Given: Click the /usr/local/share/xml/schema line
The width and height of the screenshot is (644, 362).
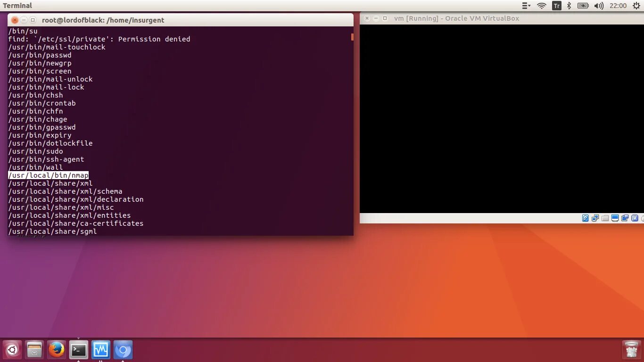Looking at the screenshot, I should point(65,191).
